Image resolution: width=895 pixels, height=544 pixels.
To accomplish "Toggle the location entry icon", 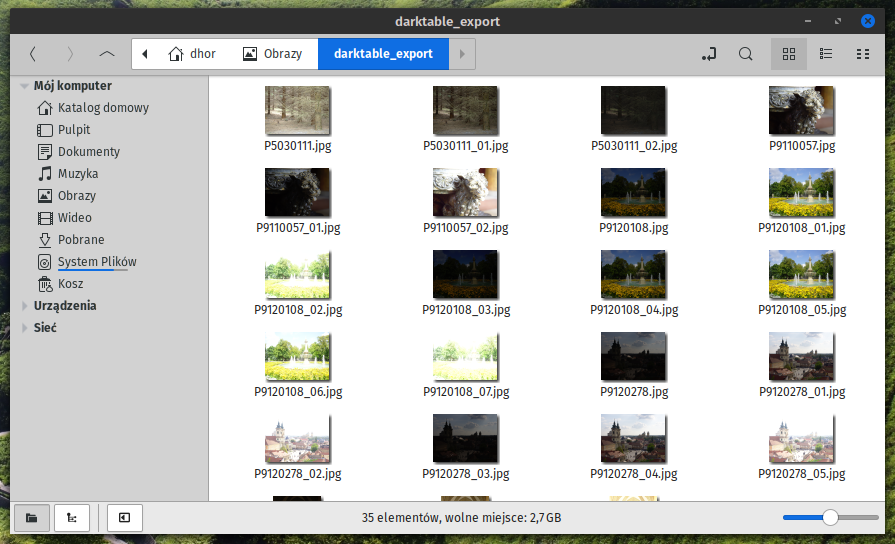I will pos(708,54).
